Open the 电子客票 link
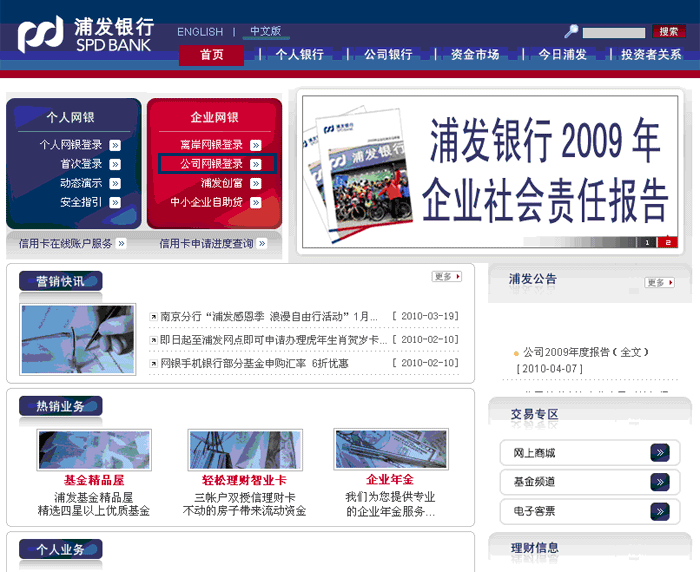 tap(534, 512)
